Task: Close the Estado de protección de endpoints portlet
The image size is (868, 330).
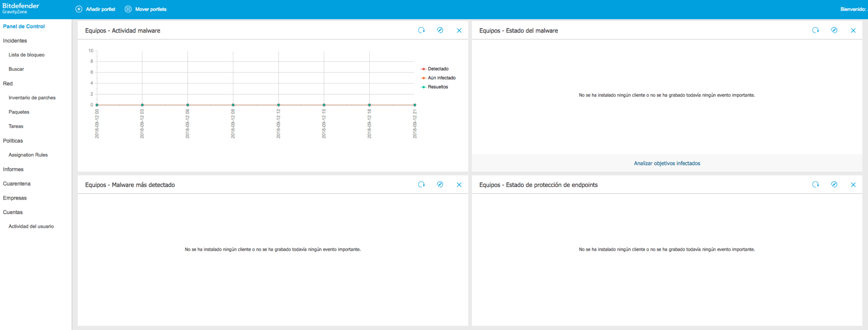Action: 853,185
